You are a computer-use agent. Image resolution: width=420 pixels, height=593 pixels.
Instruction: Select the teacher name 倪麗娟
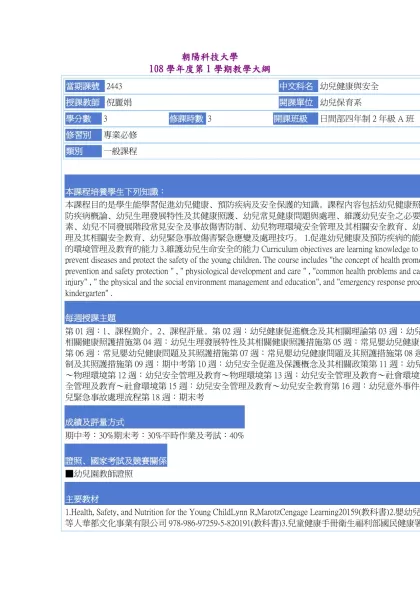(119, 102)
